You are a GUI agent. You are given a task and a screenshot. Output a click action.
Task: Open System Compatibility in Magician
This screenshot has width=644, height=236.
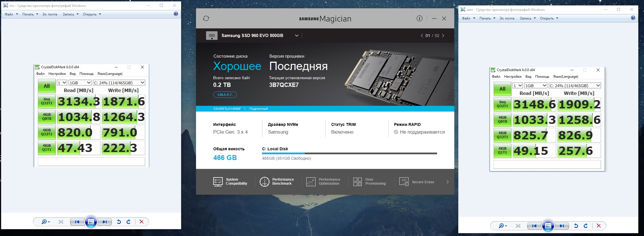[x=230, y=182]
